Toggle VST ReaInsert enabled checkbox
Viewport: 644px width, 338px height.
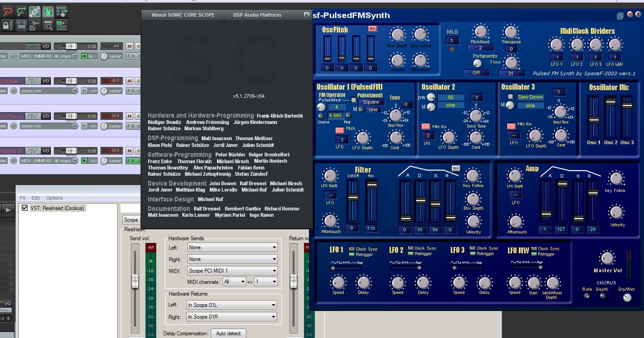point(25,208)
